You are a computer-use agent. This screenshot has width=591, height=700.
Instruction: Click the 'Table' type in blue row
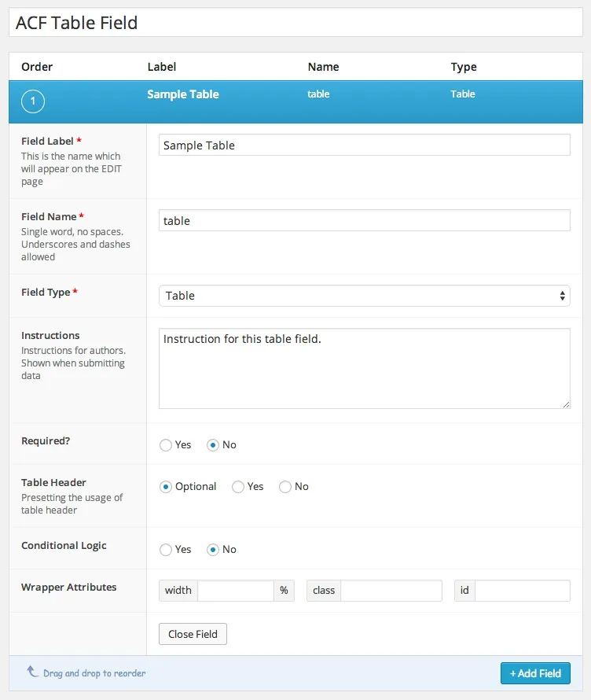click(463, 94)
